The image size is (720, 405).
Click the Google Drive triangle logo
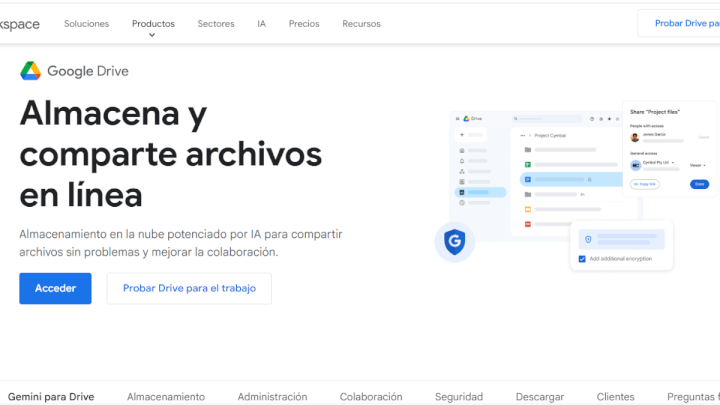(x=30, y=71)
